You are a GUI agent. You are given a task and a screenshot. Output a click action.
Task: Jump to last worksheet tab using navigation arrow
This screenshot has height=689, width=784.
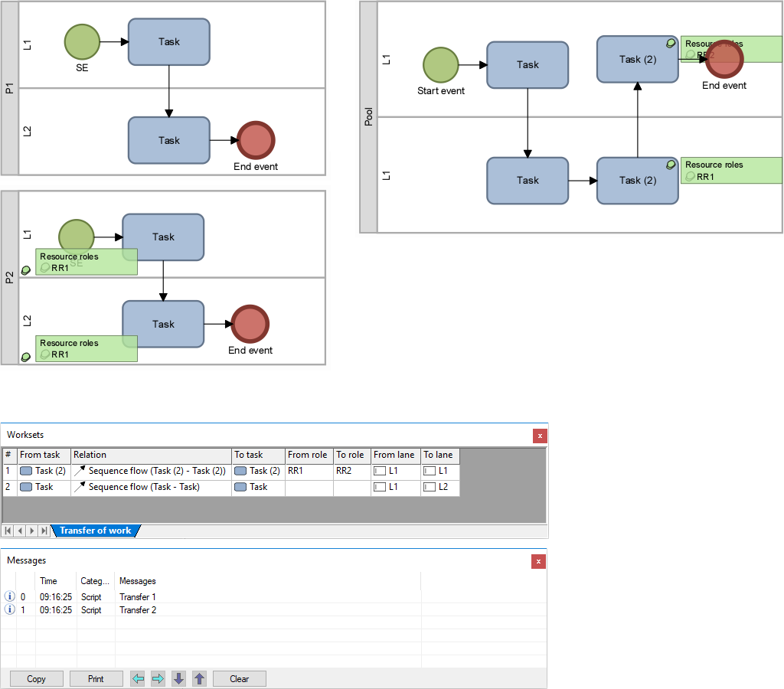click(44, 531)
